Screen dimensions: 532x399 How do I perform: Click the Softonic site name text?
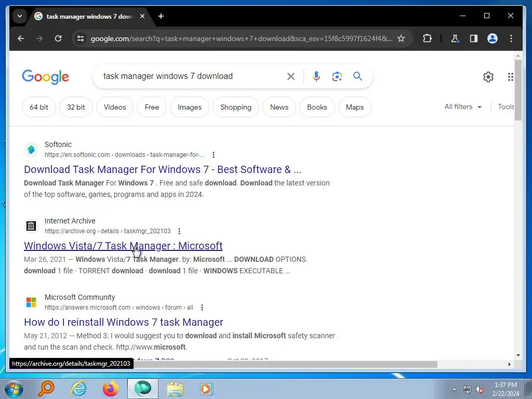[x=58, y=144]
